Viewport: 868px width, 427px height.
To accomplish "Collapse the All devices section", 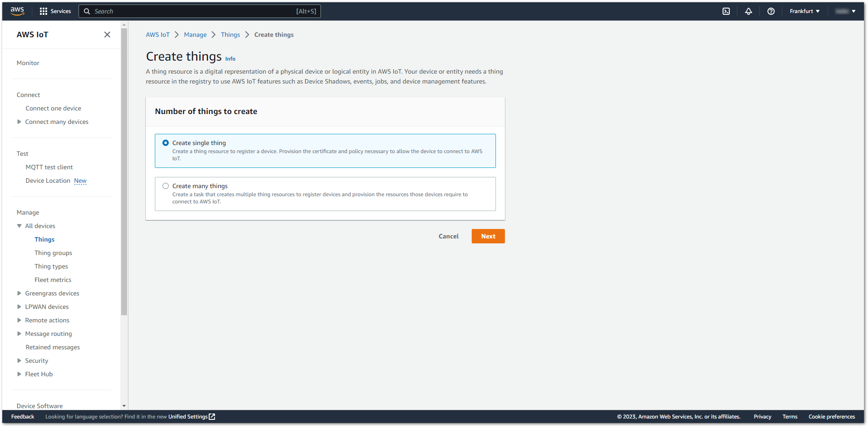I will [x=19, y=226].
